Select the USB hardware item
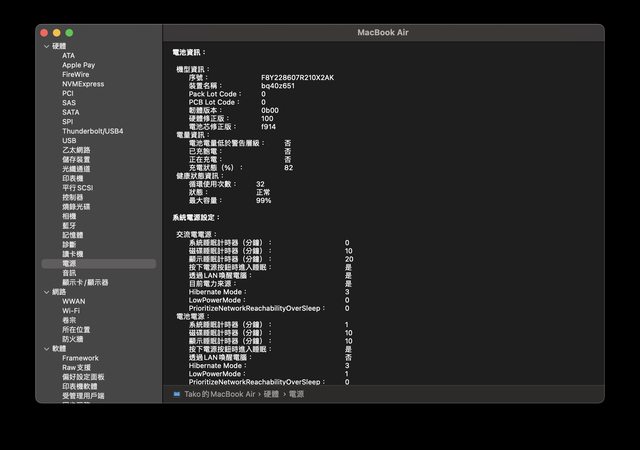This screenshot has width=640, height=450. tap(69, 141)
